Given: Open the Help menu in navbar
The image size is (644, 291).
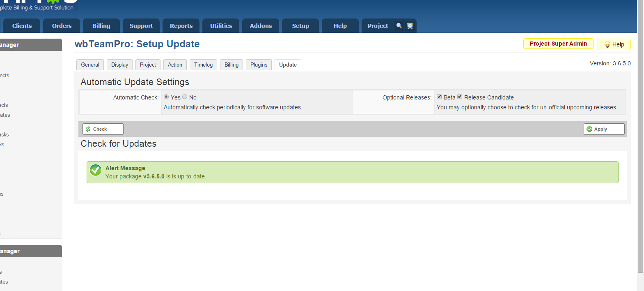Looking at the screenshot, I should 340,25.
